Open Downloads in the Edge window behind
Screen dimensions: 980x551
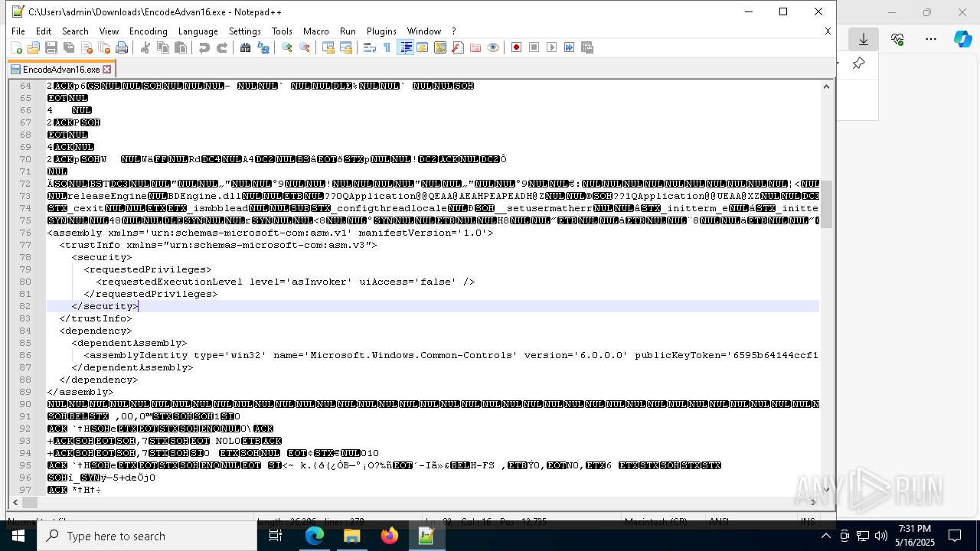(864, 39)
